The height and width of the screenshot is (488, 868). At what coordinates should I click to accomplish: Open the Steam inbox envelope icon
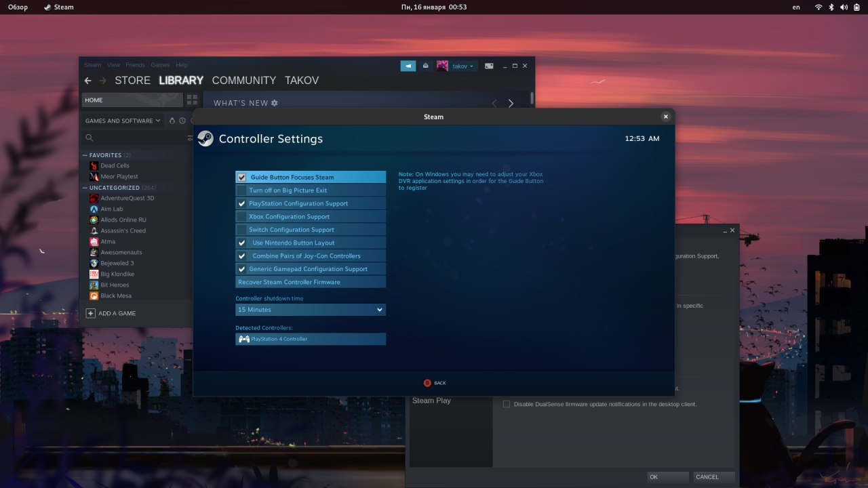425,66
